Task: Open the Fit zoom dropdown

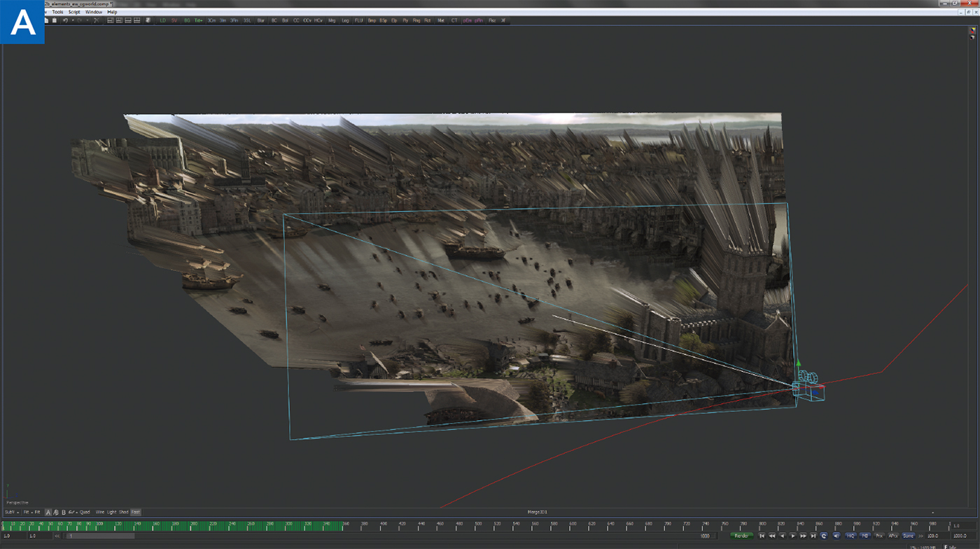Action: pyautogui.click(x=28, y=512)
